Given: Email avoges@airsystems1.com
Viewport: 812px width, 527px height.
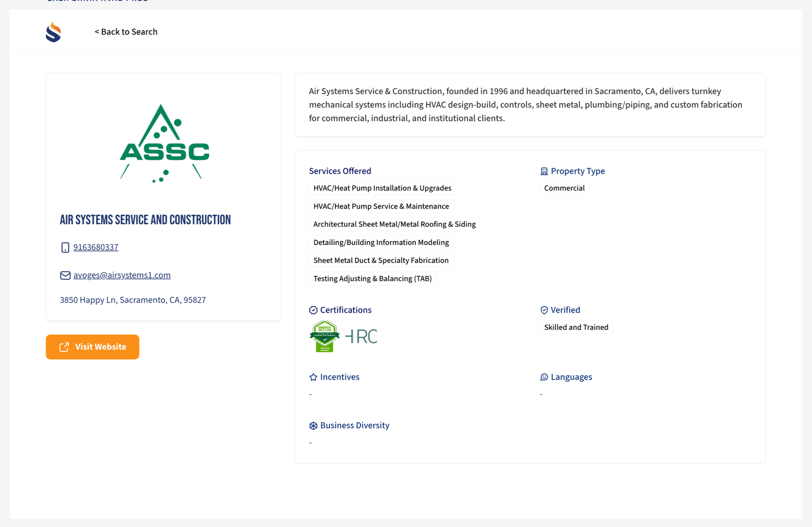Looking at the screenshot, I should 122,275.
